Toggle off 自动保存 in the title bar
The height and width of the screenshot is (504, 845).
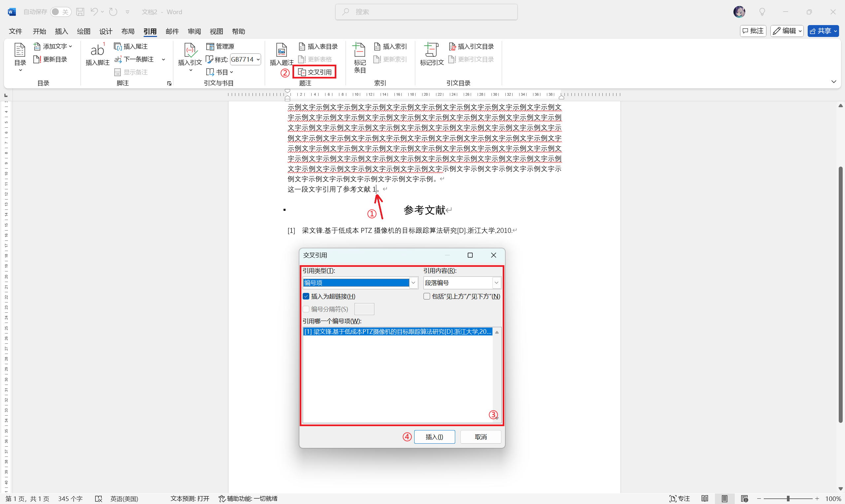click(60, 12)
